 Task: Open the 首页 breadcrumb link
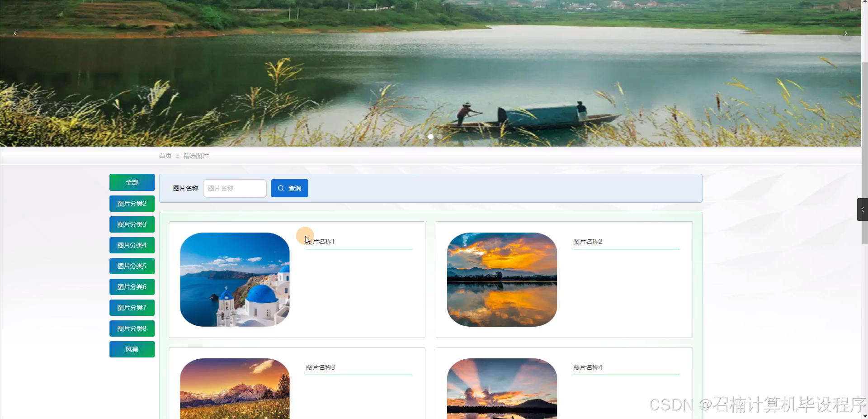(165, 156)
